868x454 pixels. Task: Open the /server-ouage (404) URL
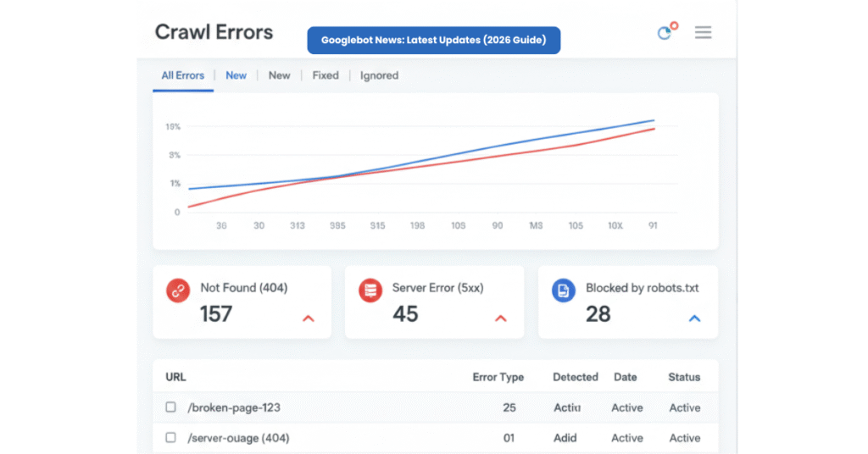pyautogui.click(x=238, y=438)
